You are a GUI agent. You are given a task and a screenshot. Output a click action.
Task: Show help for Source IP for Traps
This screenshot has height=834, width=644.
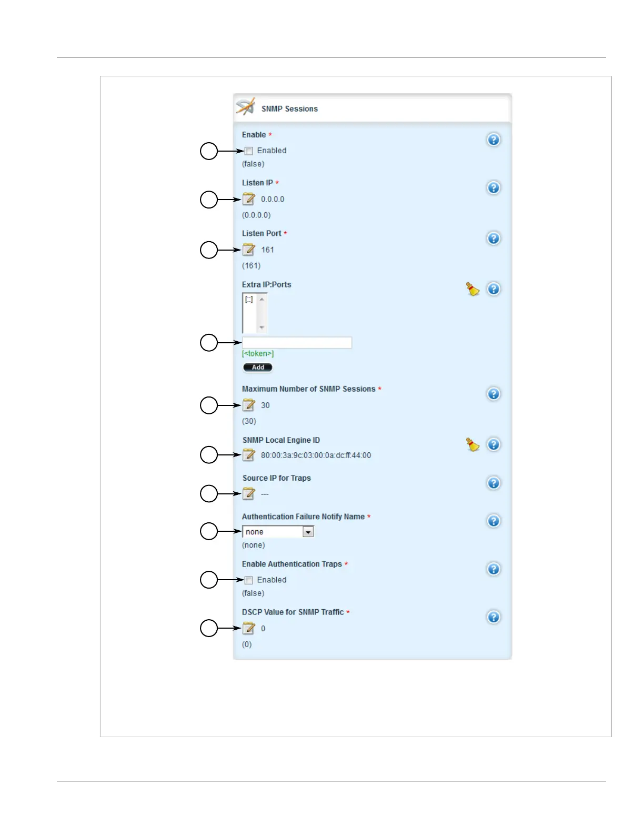494,483
